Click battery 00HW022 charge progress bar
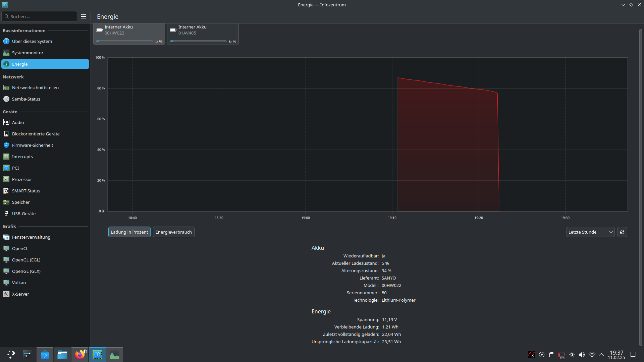644x362 pixels. pos(124,41)
